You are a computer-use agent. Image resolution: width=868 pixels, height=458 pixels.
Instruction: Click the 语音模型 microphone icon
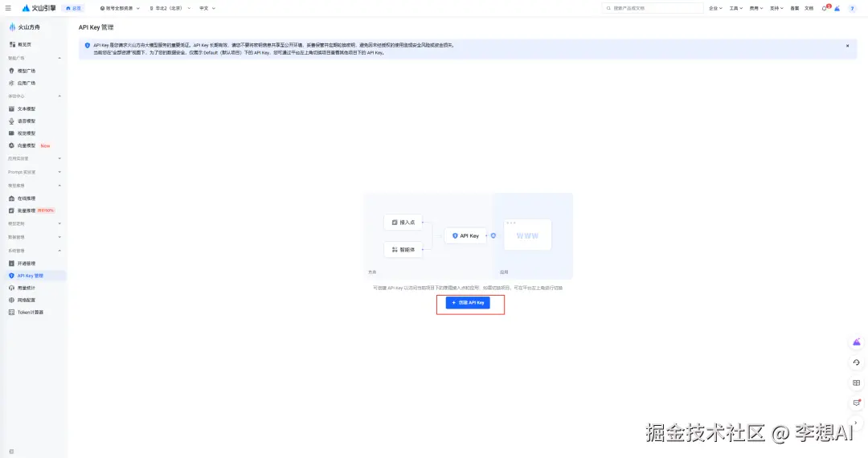pyautogui.click(x=11, y=121)
